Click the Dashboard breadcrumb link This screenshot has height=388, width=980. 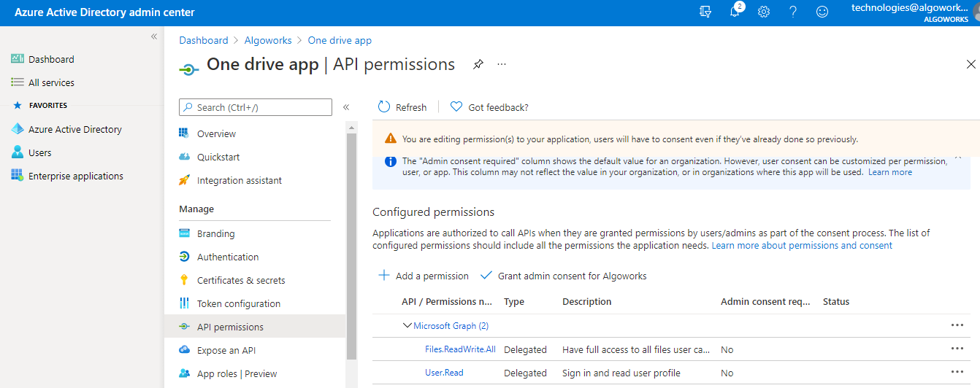coord(204,40)
